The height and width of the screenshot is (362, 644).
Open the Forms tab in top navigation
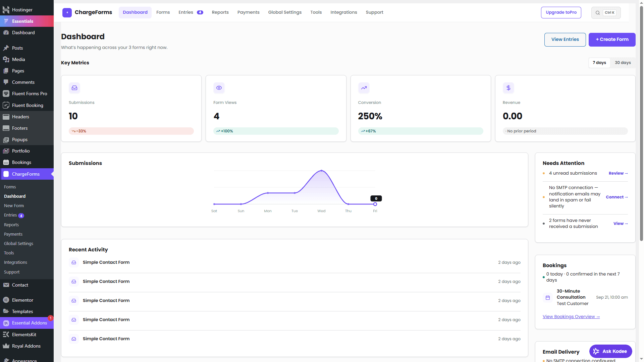coord(163,12)
